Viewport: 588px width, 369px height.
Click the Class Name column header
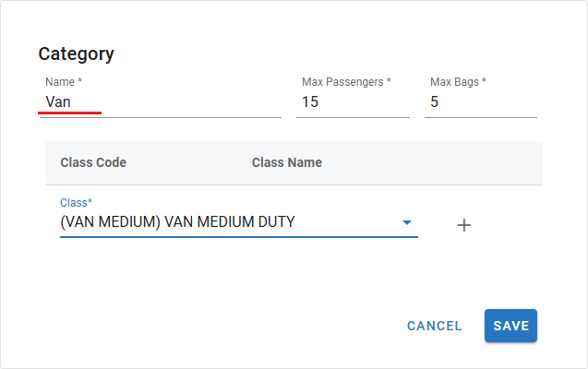tap(286, 162)
